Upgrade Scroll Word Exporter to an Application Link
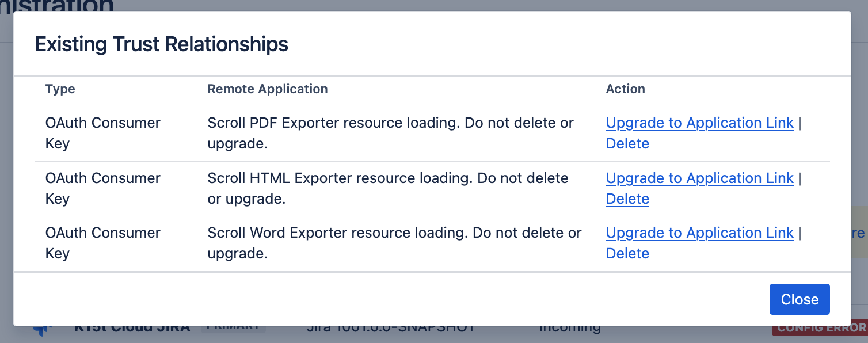Viewport: 868px width, 343px height. tap(699, 233)
